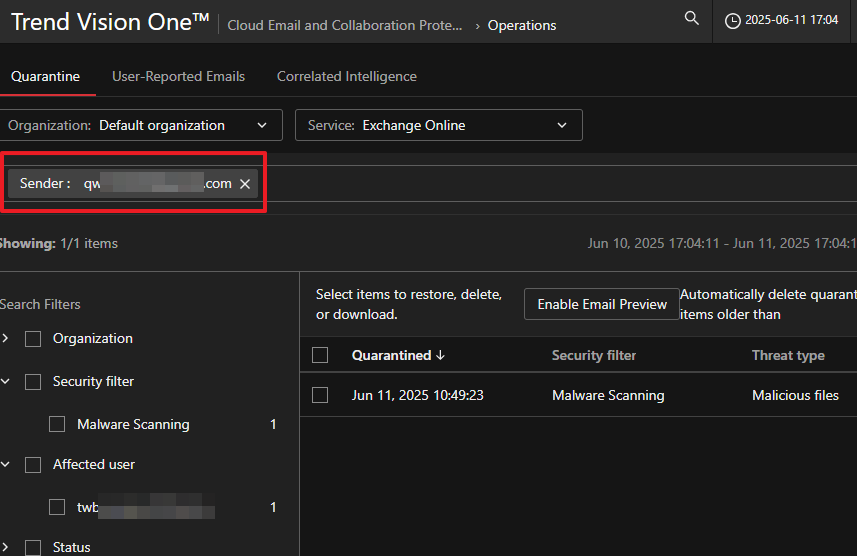The image size is (857, 556).
Task: Select the quarantined item row checkbox
Action: click(x=320, y=395)
